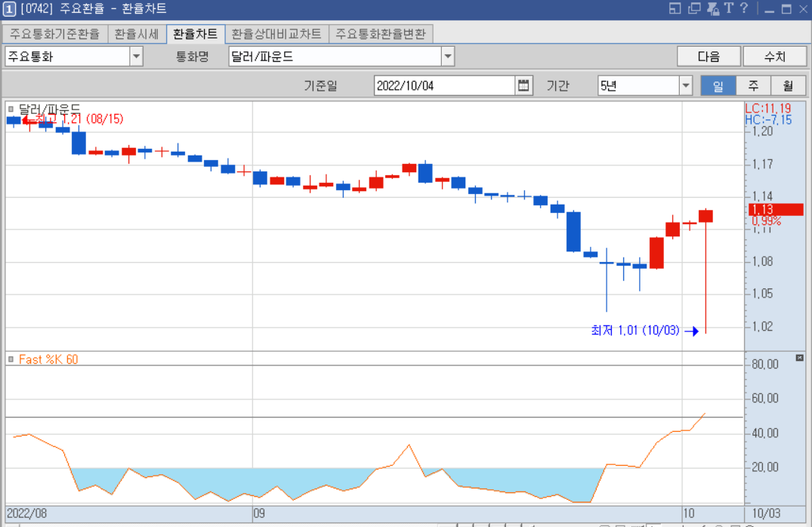Maximize the 주요환율 window

(786, 9)
